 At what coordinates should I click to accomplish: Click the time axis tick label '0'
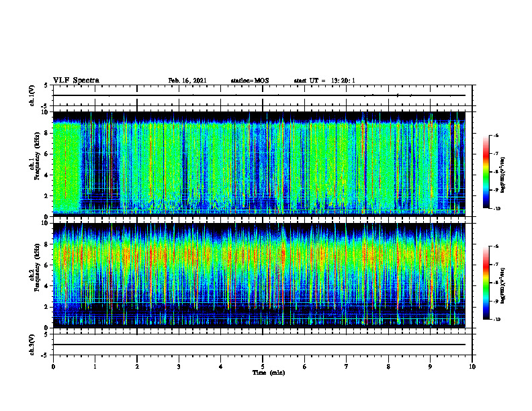(53, 367)
